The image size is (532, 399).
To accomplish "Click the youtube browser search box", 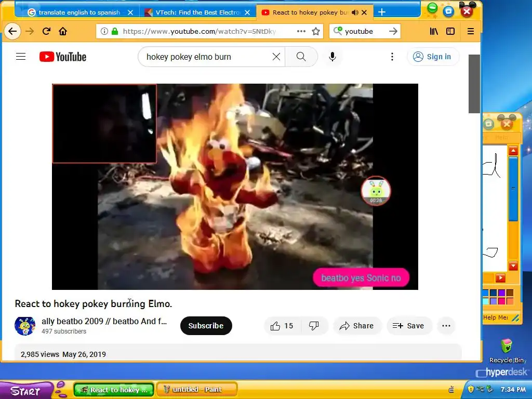I will coord(365,31).
